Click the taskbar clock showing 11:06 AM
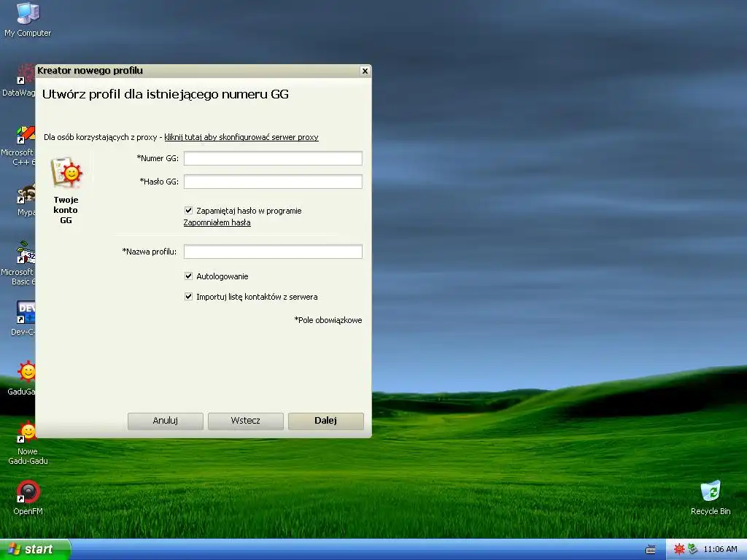 coord(720,550)
